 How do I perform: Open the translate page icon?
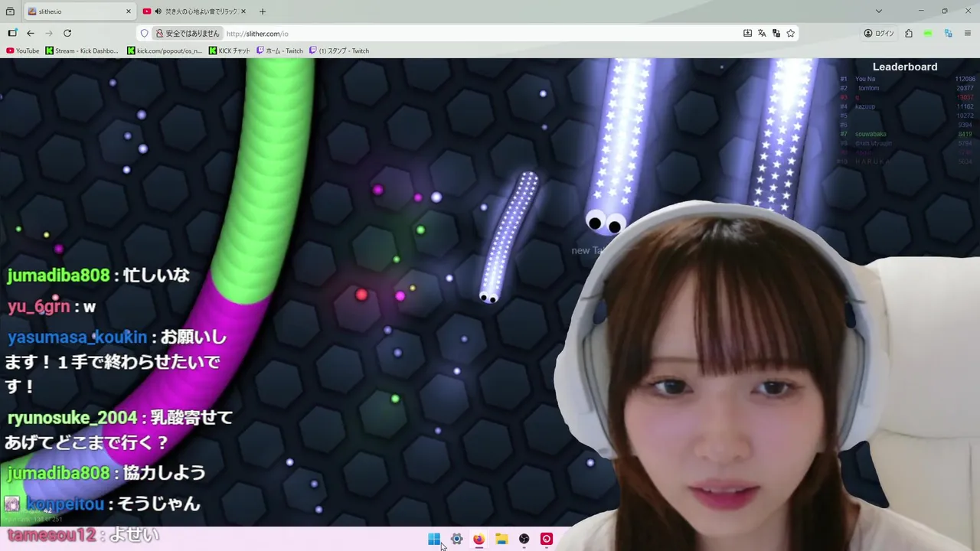point(762,33)
